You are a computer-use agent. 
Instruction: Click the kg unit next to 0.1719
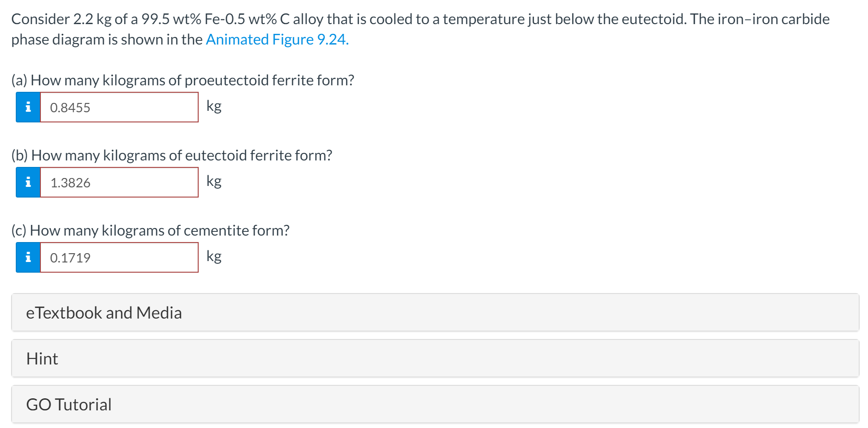(x=214, y=256)
